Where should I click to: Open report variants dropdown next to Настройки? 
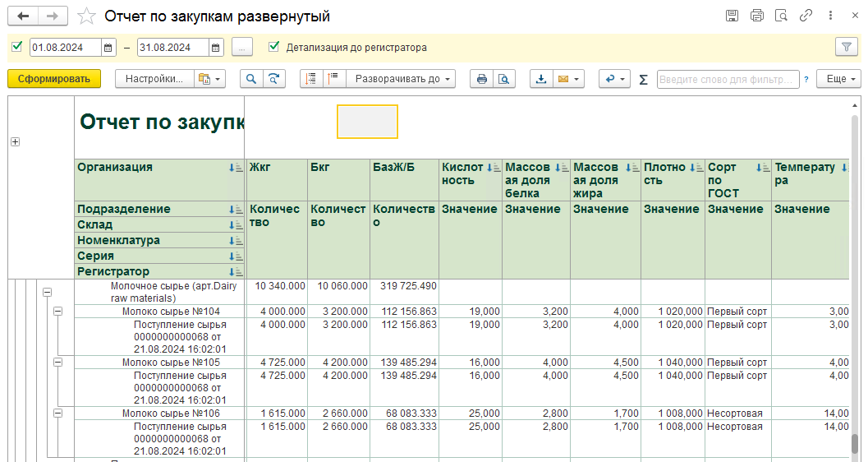[x=209, y=79]
